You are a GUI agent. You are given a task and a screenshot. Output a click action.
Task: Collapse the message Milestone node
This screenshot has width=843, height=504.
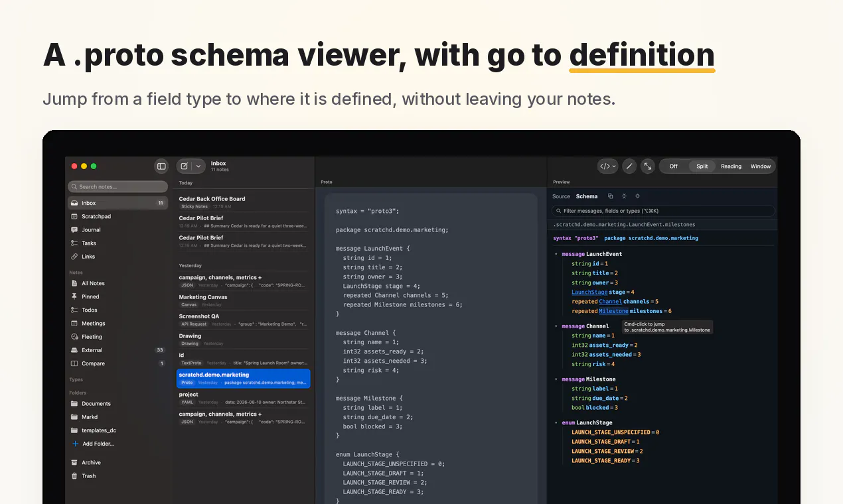coord(556,379)
